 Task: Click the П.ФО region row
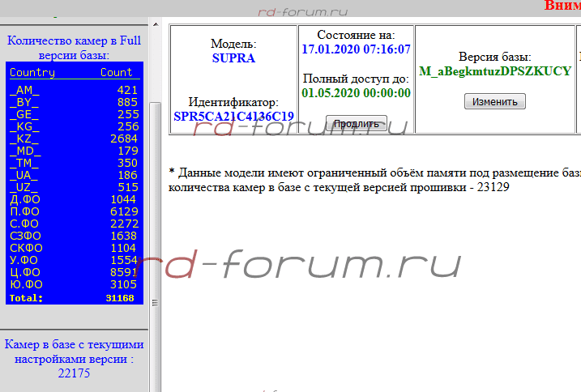pyautogui.click(x=74, y=211)
